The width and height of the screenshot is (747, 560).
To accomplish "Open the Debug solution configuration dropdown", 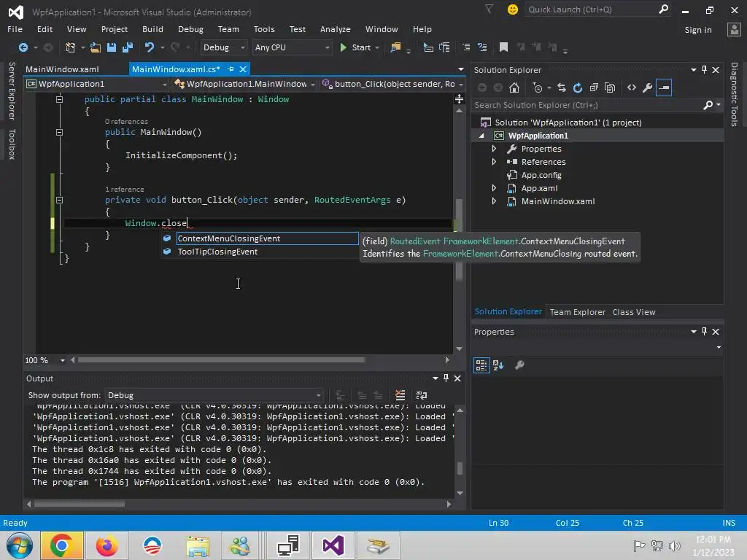I will click(x=223, y=47).
